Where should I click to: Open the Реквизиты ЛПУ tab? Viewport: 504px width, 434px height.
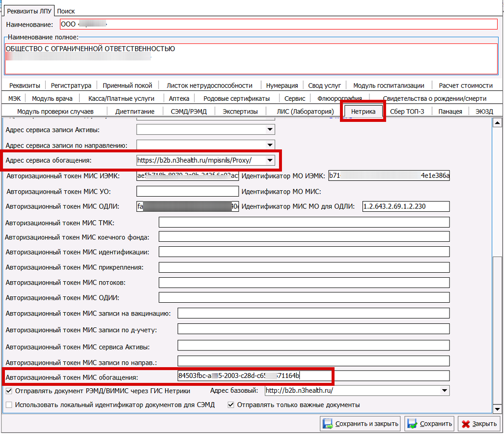29,11
